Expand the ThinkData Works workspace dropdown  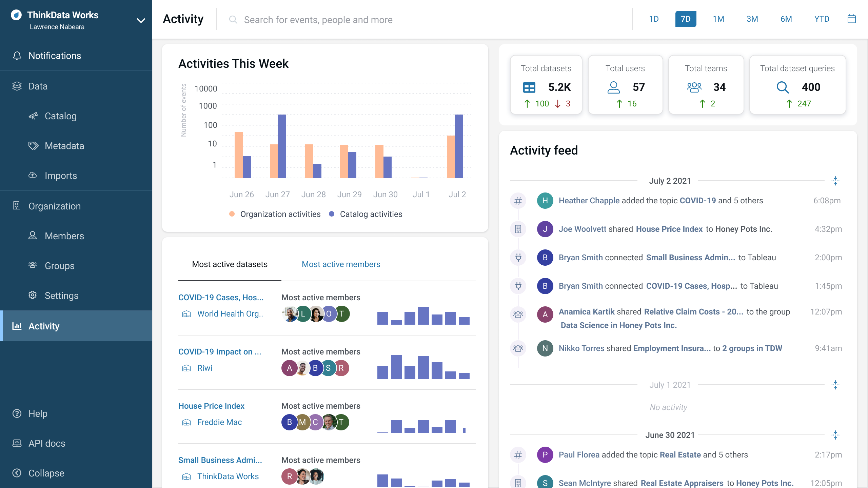pyautogui.click(x=141, y=20)
